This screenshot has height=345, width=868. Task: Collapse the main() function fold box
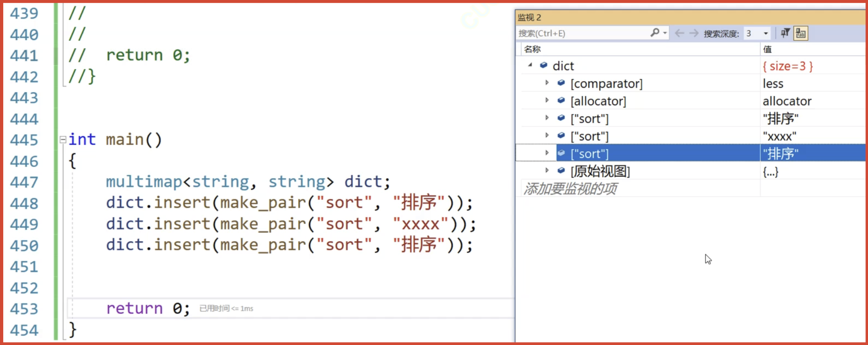(x=63, y=140)
